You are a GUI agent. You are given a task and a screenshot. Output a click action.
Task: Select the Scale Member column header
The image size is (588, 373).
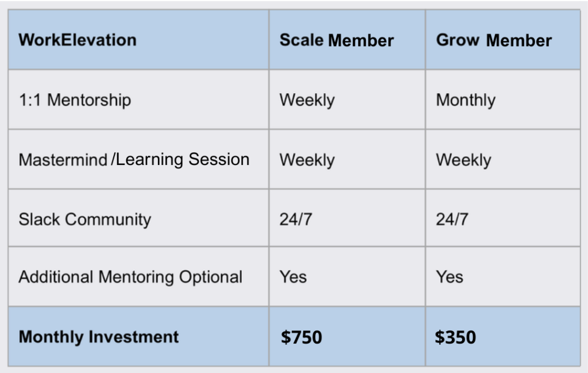tap(347, 40)
